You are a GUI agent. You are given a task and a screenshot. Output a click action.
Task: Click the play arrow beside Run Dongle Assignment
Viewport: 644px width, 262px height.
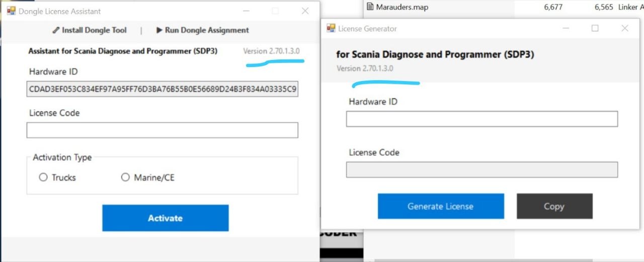tap(159, 30)
